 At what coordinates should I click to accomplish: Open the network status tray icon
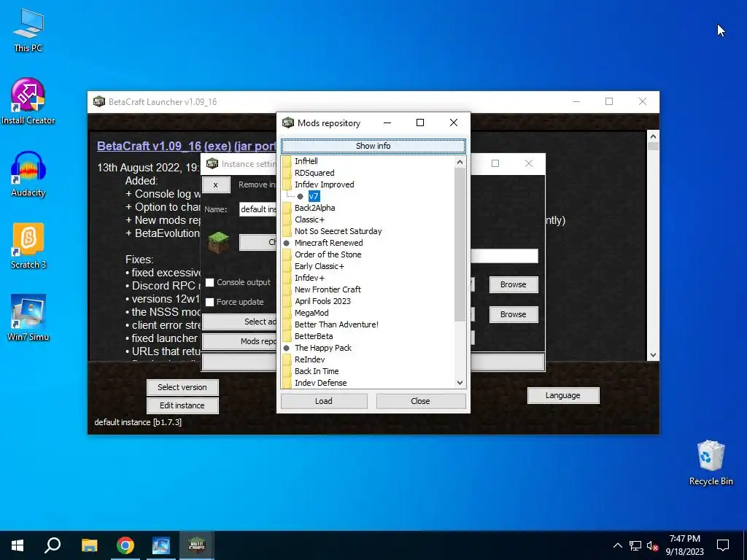point(635,545)
